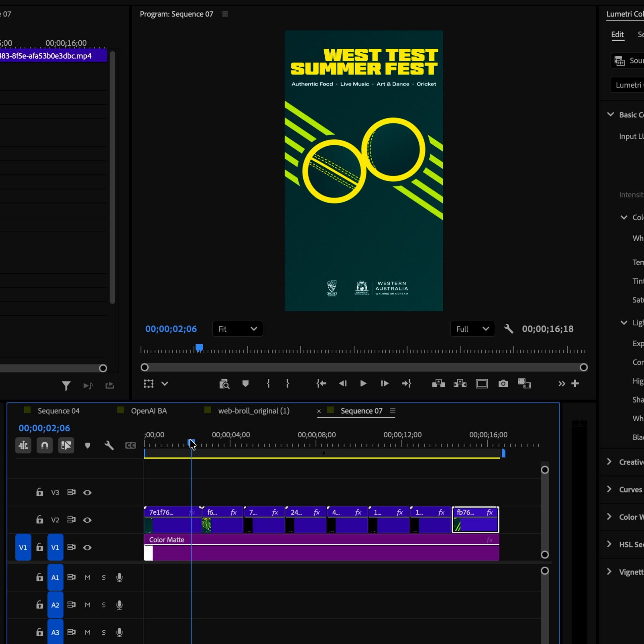
Task: Toggle V3 track visibility eye
Action: click(87, 492)
